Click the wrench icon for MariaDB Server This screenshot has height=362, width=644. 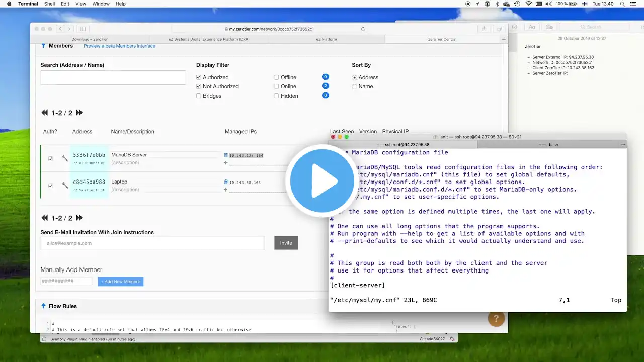point(65,158)
